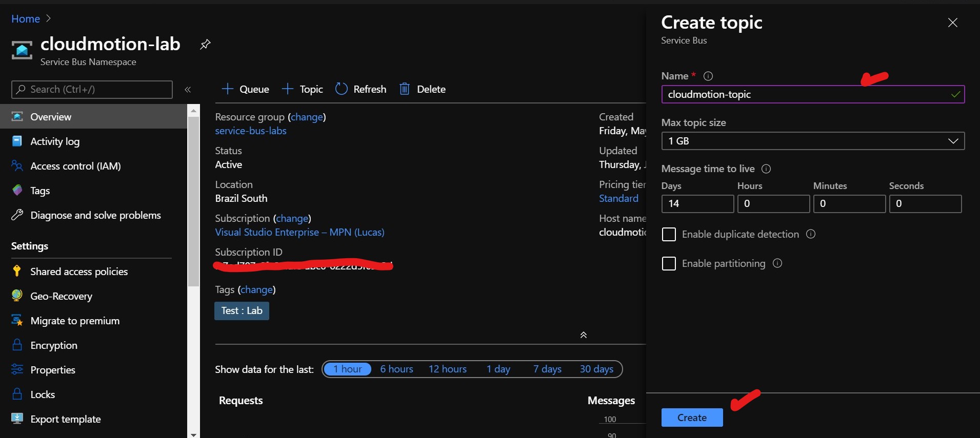The image size is (980, 438).
Task: Show info tooltip for Message time to live
Action: tap(766, 169)
